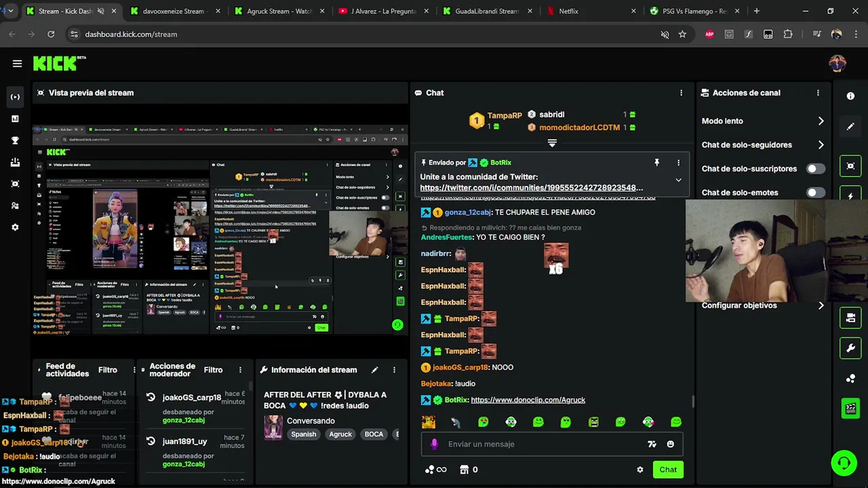The image size is (868, 488).
Task: Click the green headset support button
Action: point(844,464)
